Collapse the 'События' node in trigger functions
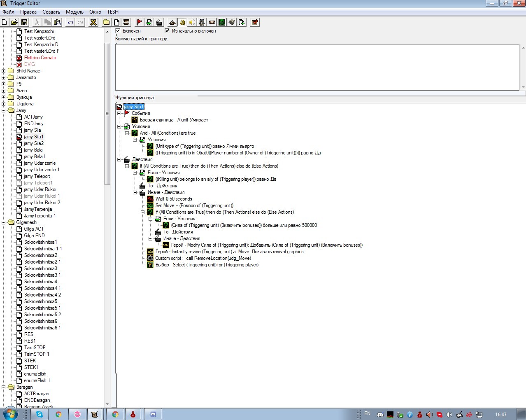The height and width of the screenshot is (420, 526). pyautogui.click(x=119, y=113)
